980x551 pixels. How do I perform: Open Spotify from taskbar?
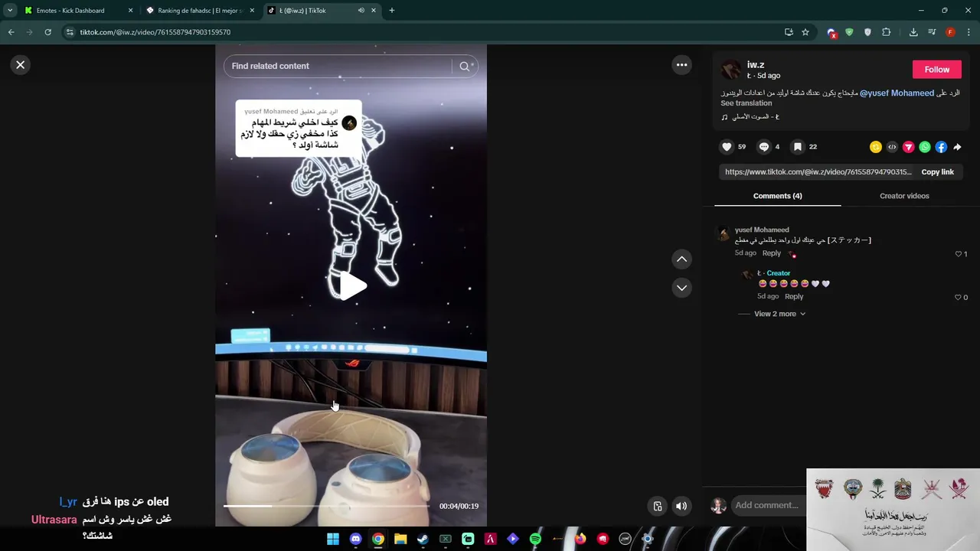point(535,539)
